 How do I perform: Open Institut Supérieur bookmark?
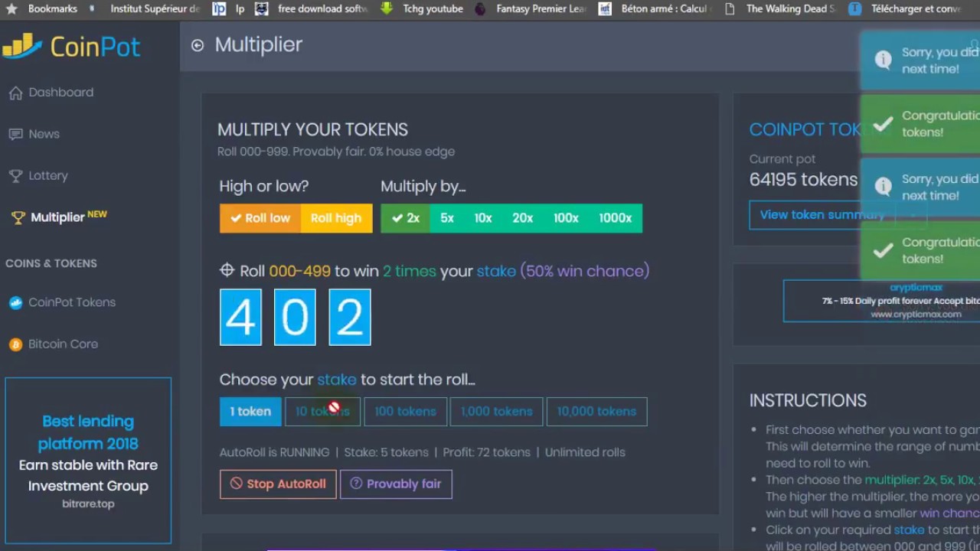(x=146, y=9)
